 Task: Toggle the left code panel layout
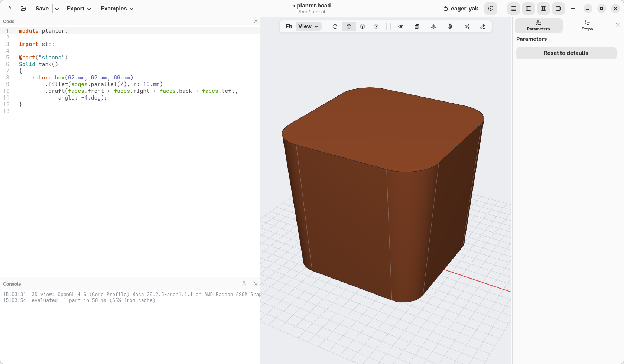pyautogui.click(x=529, y=9)
